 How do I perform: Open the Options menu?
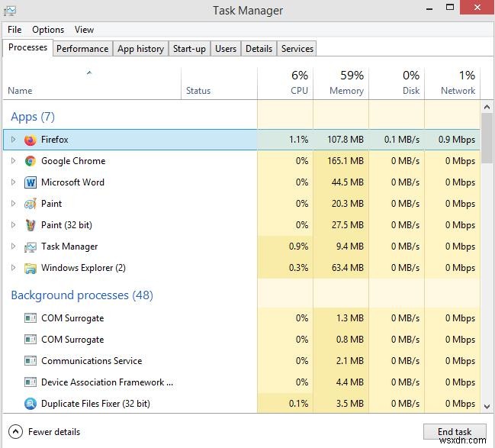[x=48, y=30]
